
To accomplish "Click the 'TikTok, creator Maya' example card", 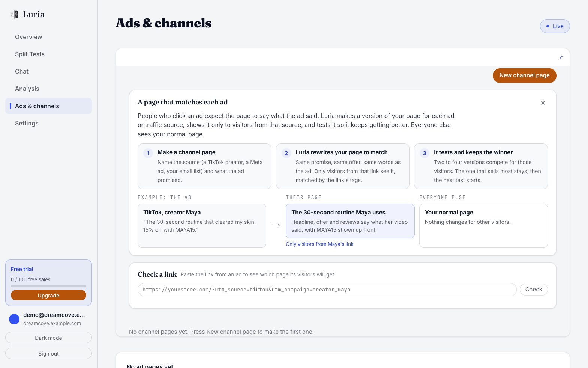I will coord(202,226).
